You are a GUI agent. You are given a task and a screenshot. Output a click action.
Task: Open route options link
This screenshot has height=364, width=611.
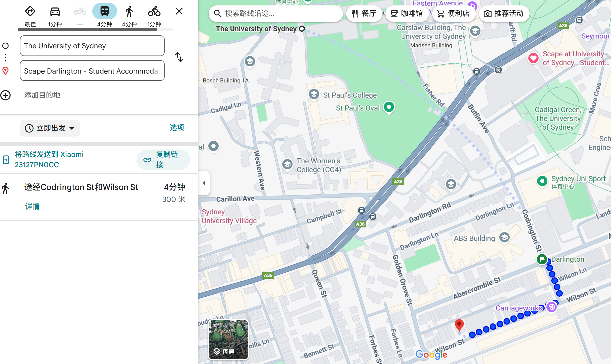[177, 128]
